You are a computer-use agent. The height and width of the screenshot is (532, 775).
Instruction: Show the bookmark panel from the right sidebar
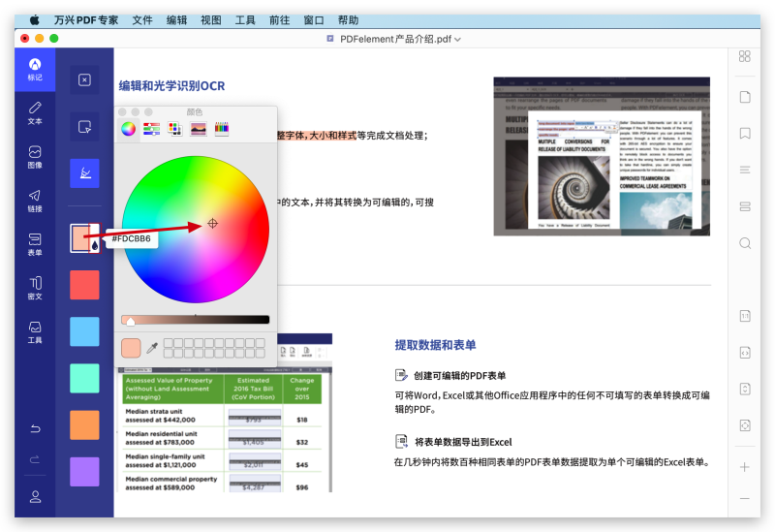click(744, 134)
